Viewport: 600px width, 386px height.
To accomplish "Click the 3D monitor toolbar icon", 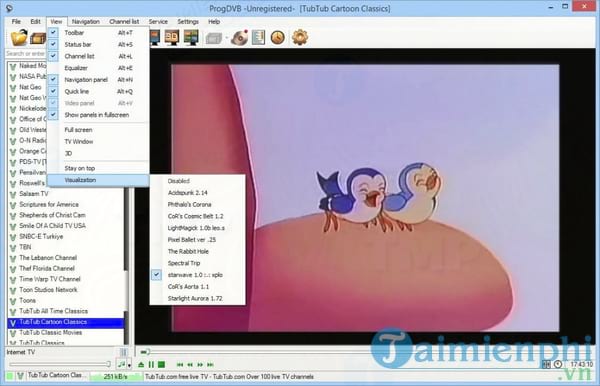I will click(172, 37).
